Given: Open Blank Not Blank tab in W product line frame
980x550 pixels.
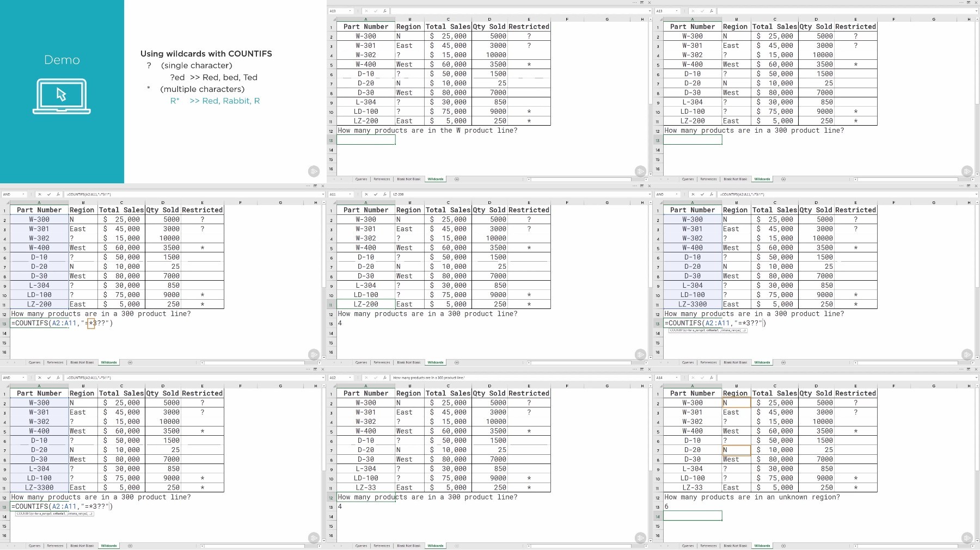Looking at the screenshot, I should pos(408,179).
